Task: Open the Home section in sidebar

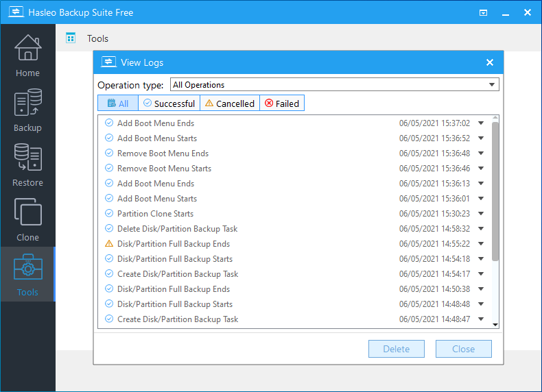Action: [27, 56]
